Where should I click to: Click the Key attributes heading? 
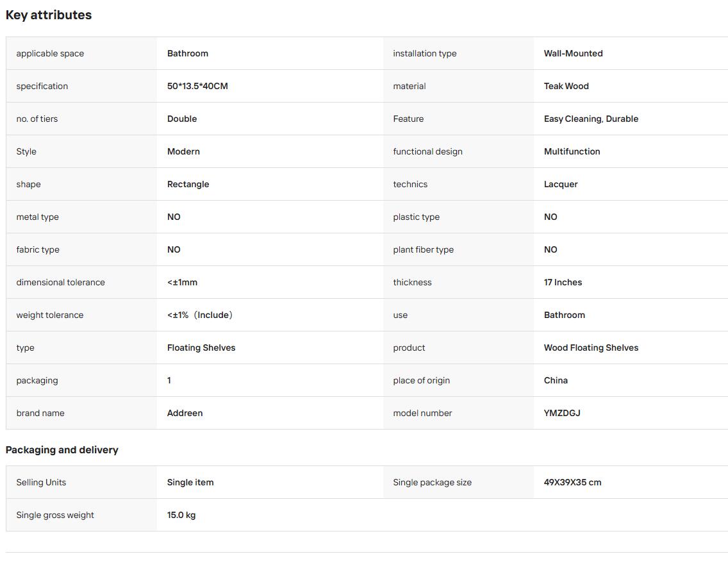[49, 15]
